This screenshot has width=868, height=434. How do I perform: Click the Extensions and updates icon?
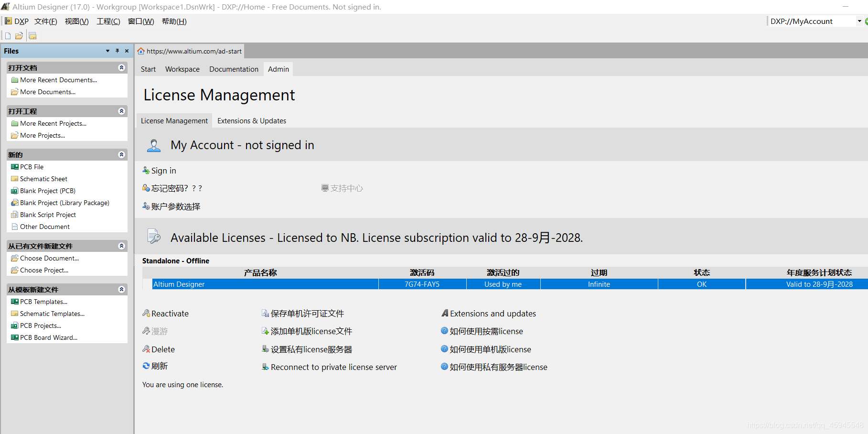[x=445, y=313]
